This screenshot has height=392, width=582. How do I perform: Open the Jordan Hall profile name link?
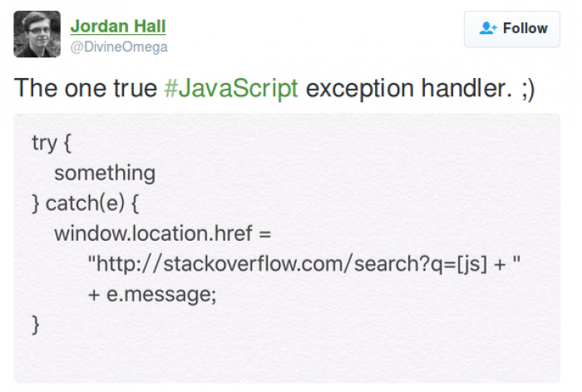click(118, 27)
